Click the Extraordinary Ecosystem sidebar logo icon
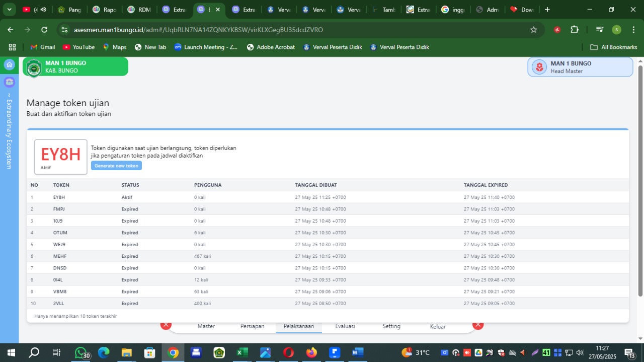The width and height of the screenshot is (644, 362). click(9, 82)
